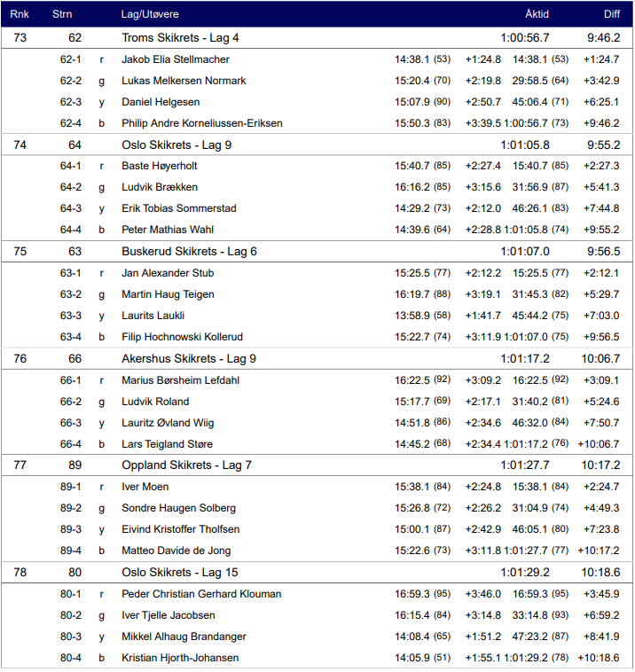This screenshot has width=635, height=672.
Task: Click the Strn column header
Action: [x=63, y=14]
